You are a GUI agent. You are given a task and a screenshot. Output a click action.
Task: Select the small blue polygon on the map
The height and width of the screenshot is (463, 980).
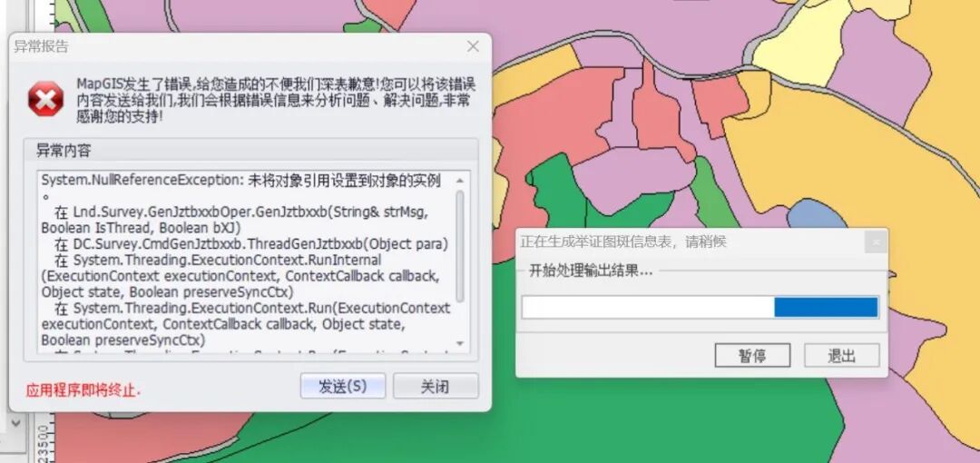pyautogui.click(x=816, y=215)
